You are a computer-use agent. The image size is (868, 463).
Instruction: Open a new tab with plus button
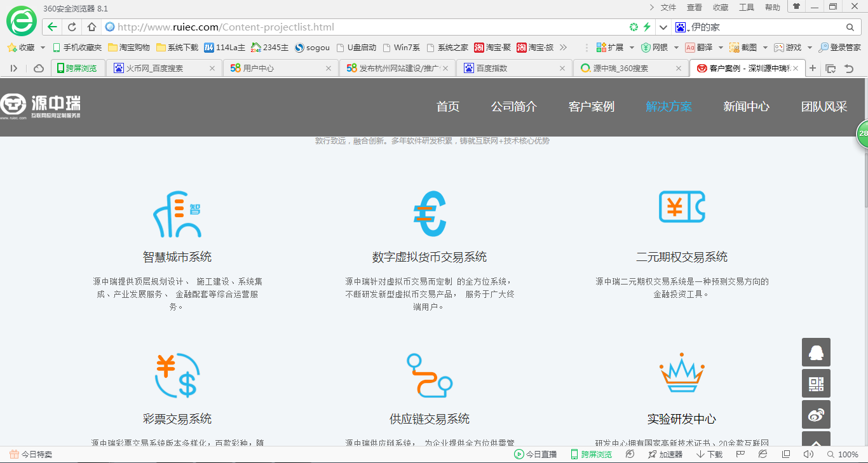click(x=813, y=68)
